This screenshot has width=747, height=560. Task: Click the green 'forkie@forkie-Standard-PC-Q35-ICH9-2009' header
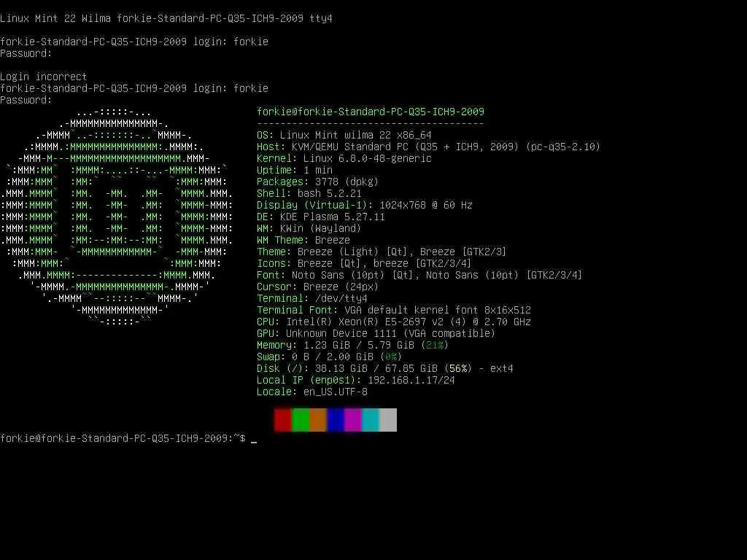coord(371,112)
